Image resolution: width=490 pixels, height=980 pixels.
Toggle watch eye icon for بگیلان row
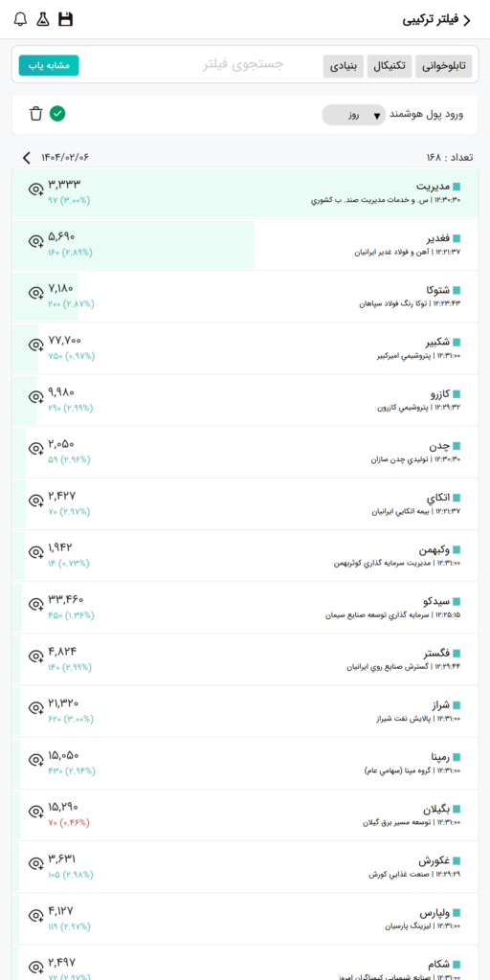point(36,812)
